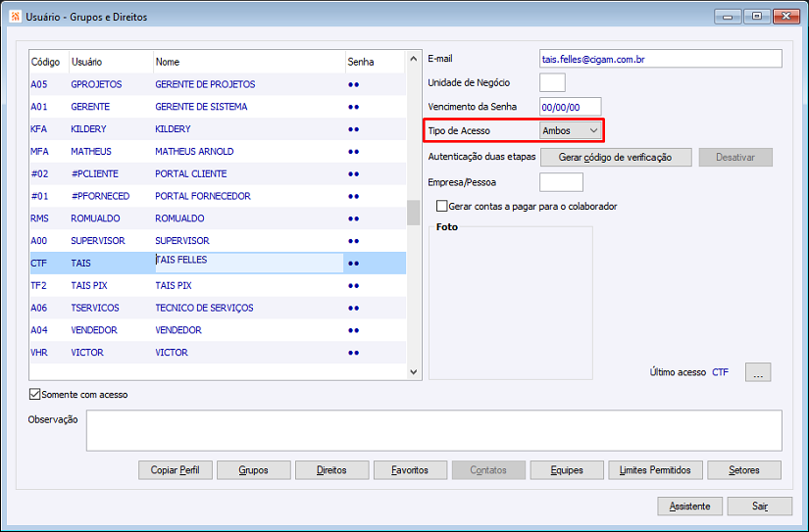Click the 'TAIS FELLES' name edit cell
Viewport: 809px width, 532px height.
(249, 263)
